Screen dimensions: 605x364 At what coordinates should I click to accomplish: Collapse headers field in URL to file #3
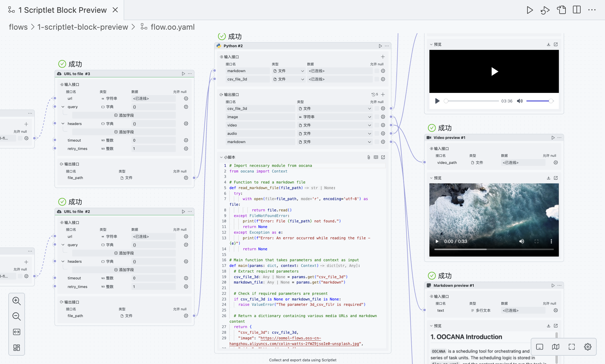[x=63, y=124]
